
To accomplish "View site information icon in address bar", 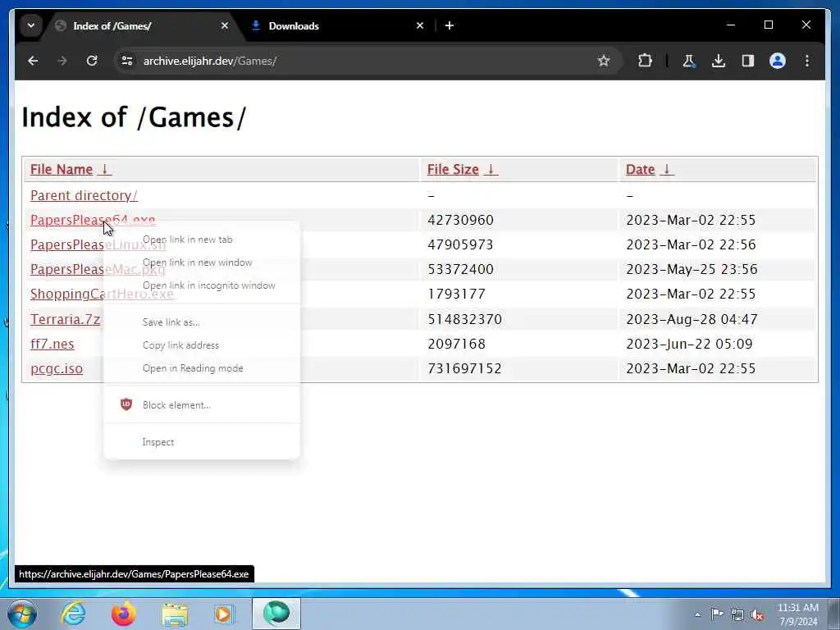I will (127, 61).
